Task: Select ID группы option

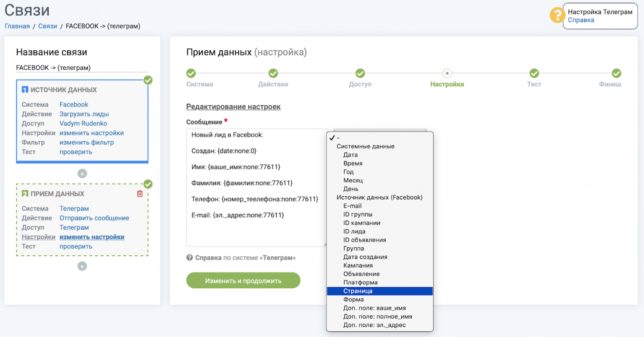Action: (x=380, y=214)
